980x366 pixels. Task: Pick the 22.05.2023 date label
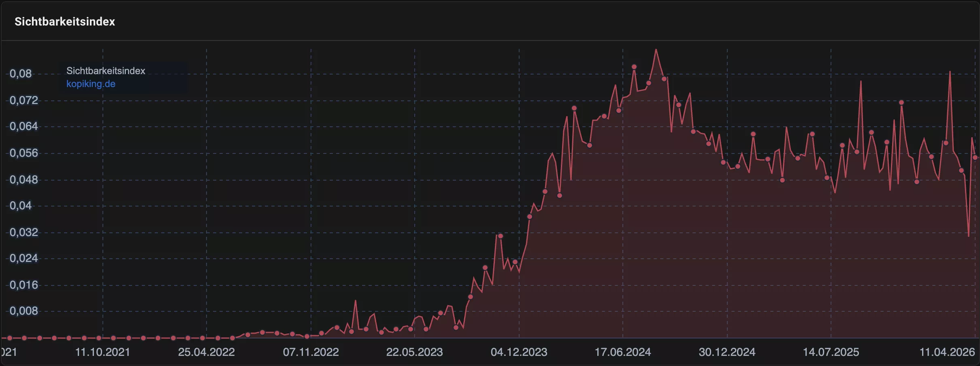pyautogui.click(x=414, y=352)
